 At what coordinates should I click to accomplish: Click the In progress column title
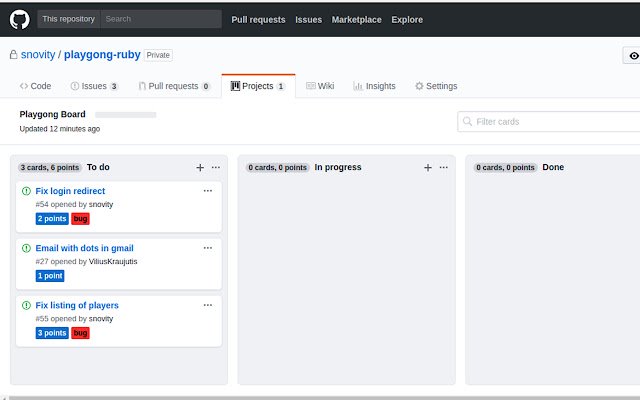[338, 167]
